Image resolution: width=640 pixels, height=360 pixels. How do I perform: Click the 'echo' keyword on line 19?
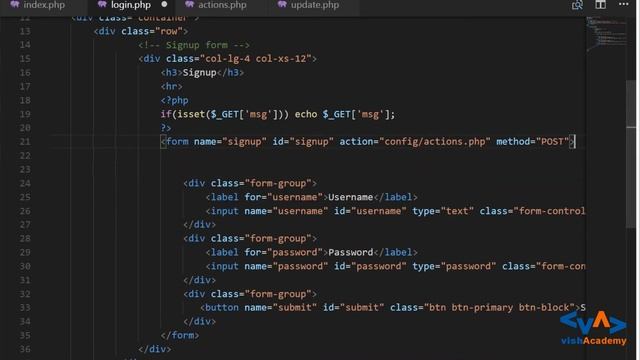306,114
